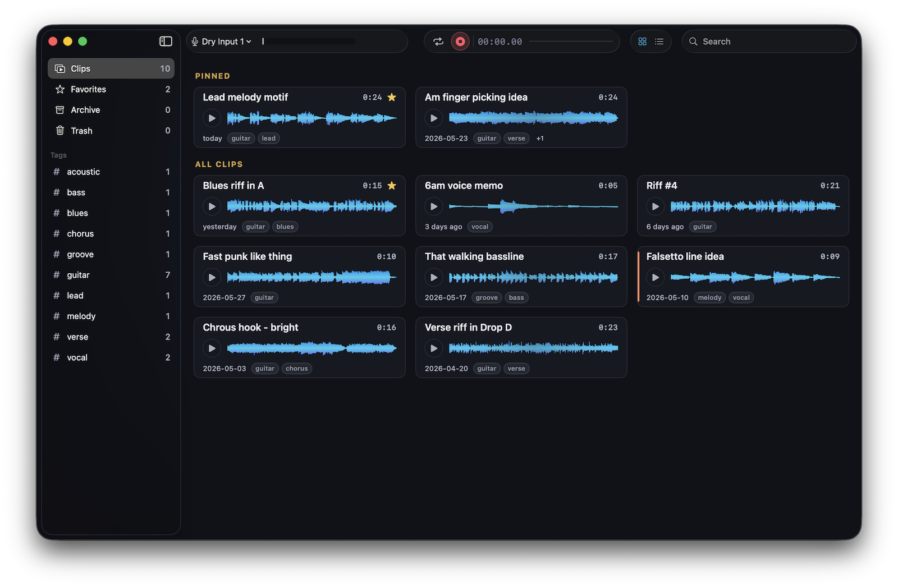
Task: Unfavorite Lead melody motif star
Action: tap(392, 97)
